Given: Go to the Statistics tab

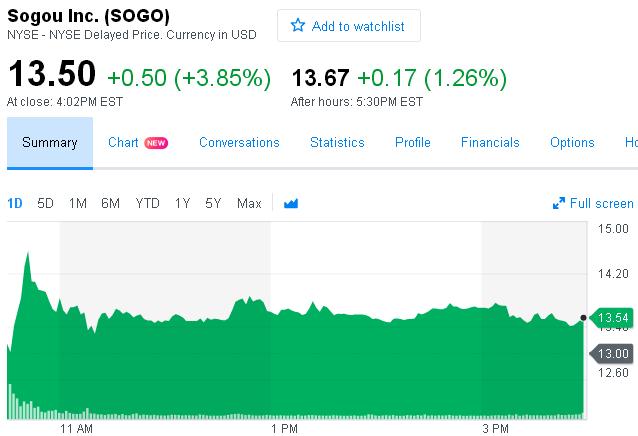Looking at the screenshot, I should (337, 142).
